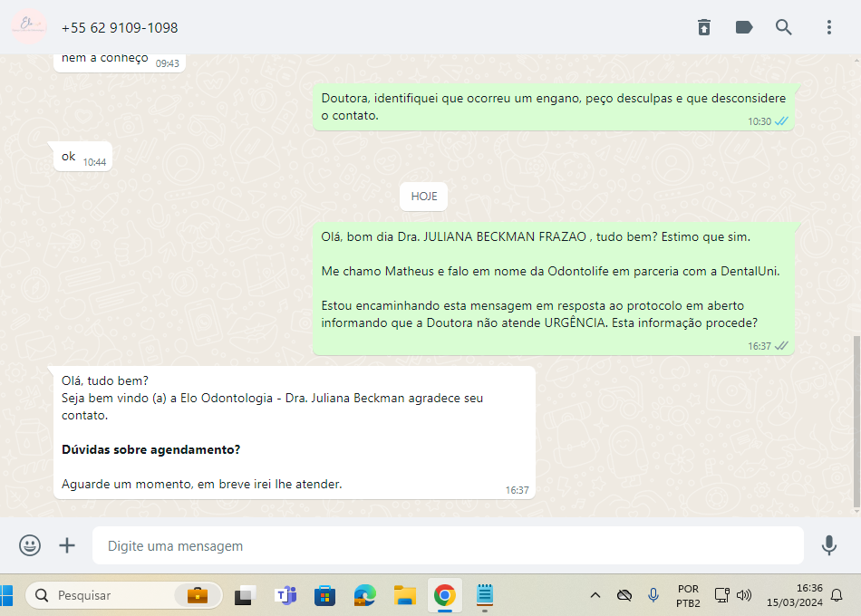Switch to Google Chrome on taskbar

[445, 595]
